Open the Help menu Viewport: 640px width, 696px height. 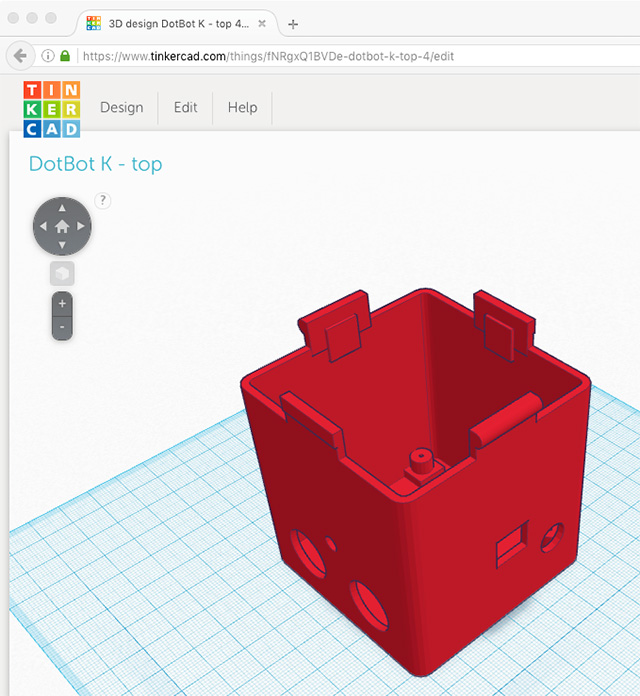[x=242, y=108]
